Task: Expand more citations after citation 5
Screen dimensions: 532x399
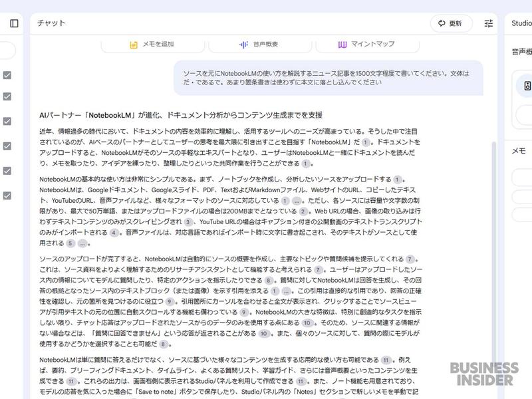Action: click(82, 243)
